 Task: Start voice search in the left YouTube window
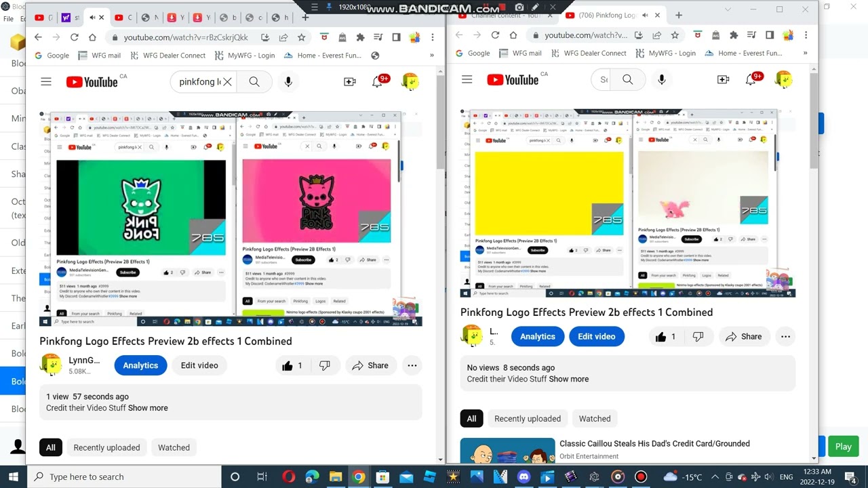click(288, 82)
